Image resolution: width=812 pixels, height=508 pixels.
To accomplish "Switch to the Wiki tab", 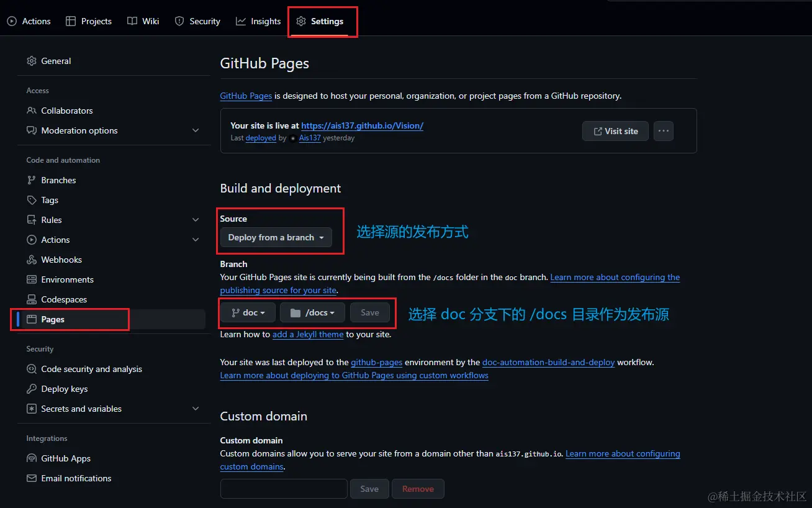I will (143, 21).
